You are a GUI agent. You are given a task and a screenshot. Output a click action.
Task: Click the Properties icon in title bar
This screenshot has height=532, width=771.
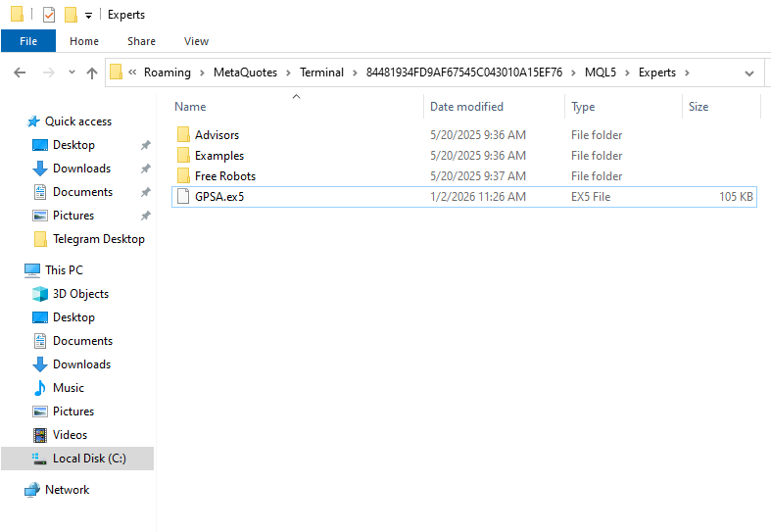(x=48, y=15)
